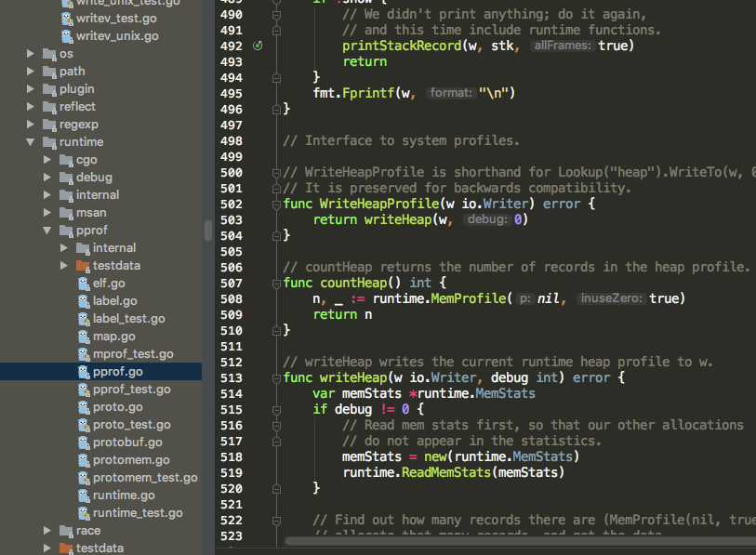
Task: Click the project tree vertical scrollbar handle
Action: pos(208,230)
